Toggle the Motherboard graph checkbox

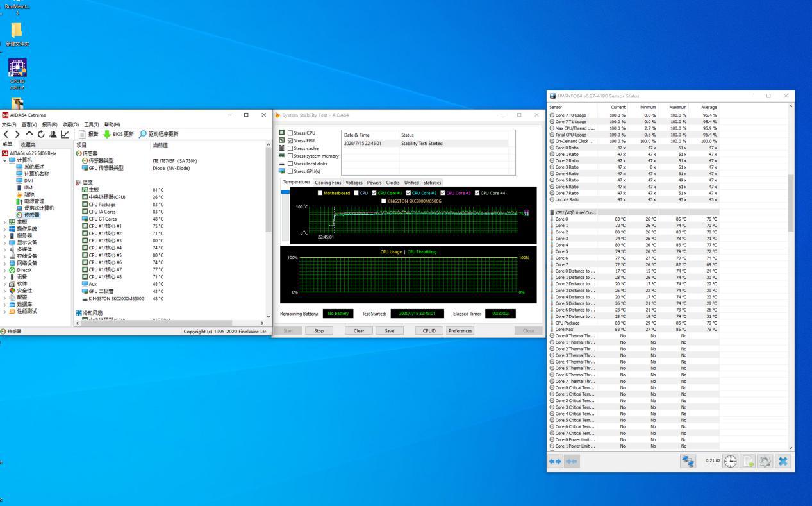point(320,193)
